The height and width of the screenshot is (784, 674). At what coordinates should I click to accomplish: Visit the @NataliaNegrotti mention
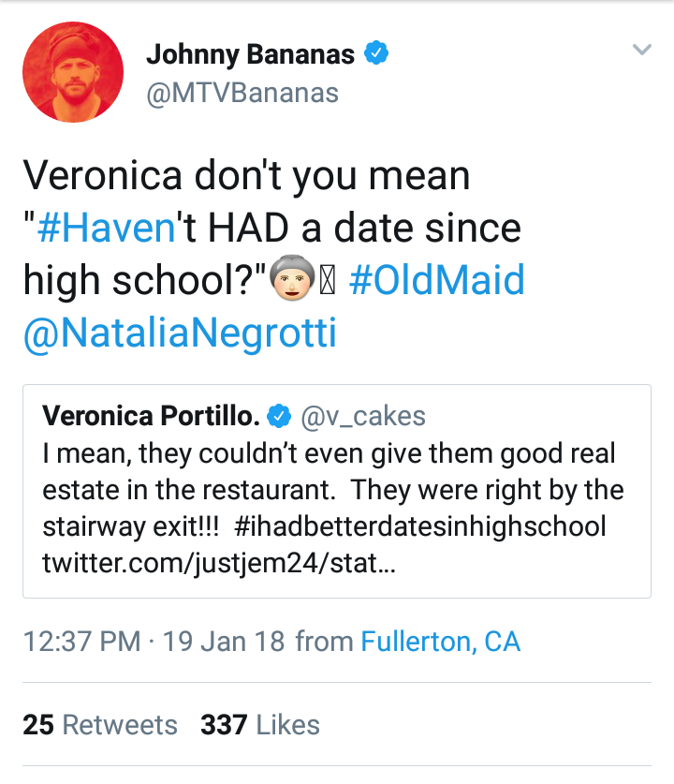point(181,333)
